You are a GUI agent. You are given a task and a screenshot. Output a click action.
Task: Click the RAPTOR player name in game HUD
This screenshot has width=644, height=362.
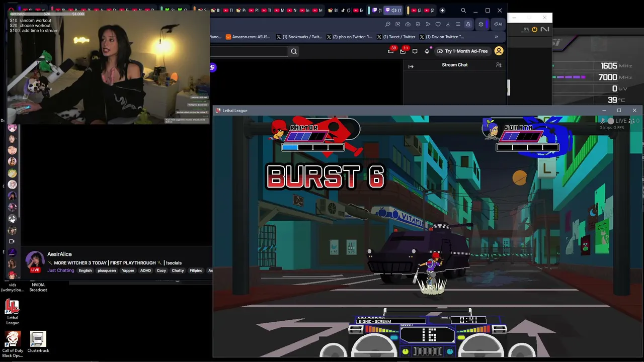(304, 128)
